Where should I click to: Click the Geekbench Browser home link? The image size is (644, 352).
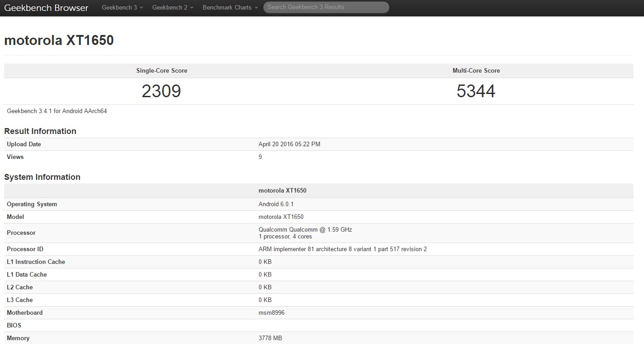click(x=46, y=8)
